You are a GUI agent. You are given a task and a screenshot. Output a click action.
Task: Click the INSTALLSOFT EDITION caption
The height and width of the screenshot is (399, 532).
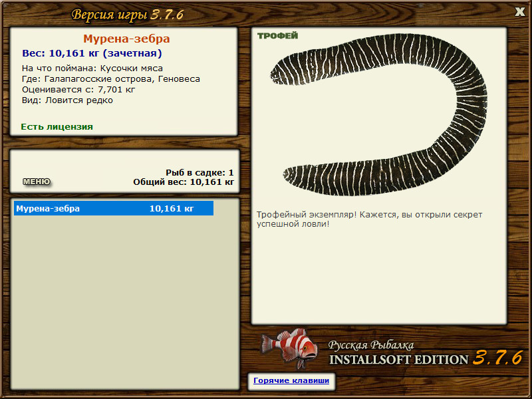tap(398, 360)
